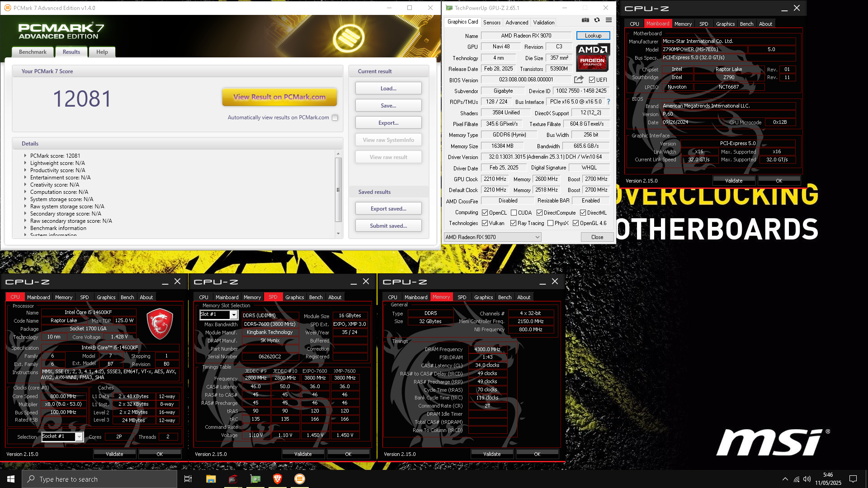The height and width of the screenshot is (488, 868).
Task: Toggle the Ray Tracing checkbox
Action: [513, 223]
